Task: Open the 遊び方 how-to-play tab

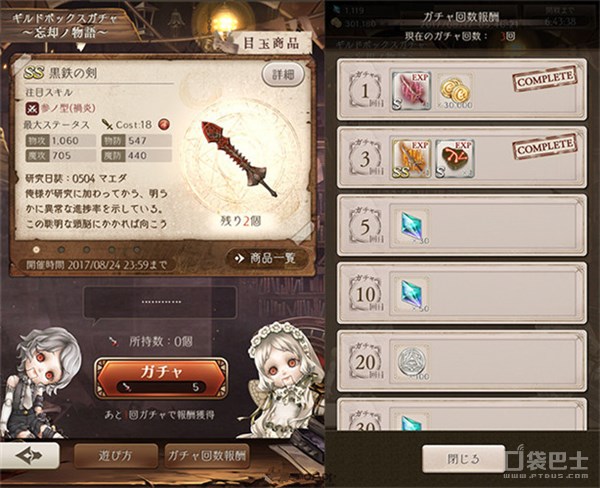Action: coord(115,455)
